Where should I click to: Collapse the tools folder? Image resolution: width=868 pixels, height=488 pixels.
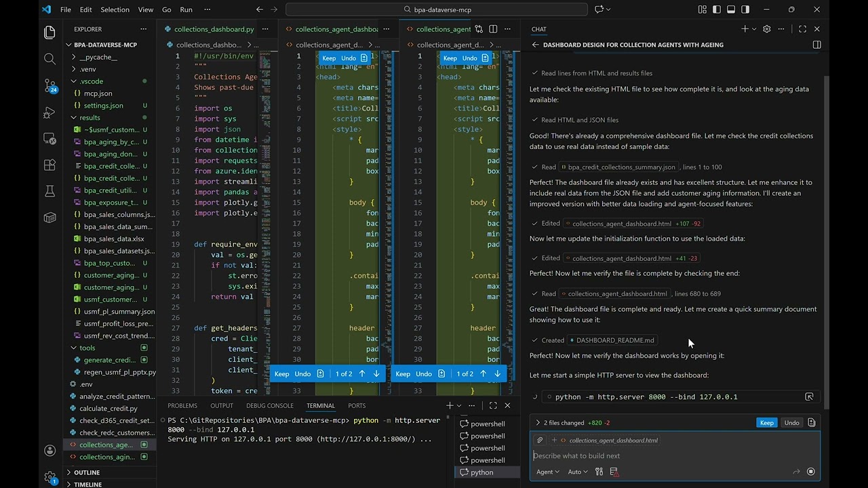pyautogui.click(x=87, y=348)
